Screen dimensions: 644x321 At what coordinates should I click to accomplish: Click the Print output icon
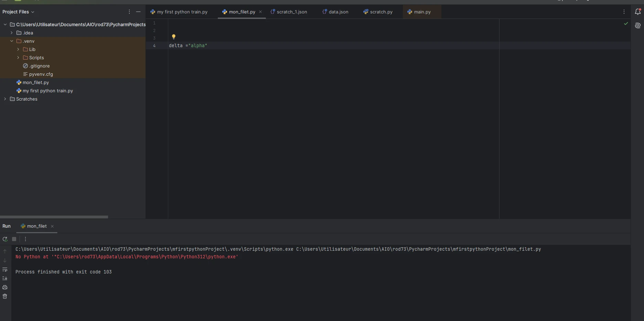coord(5,287)
